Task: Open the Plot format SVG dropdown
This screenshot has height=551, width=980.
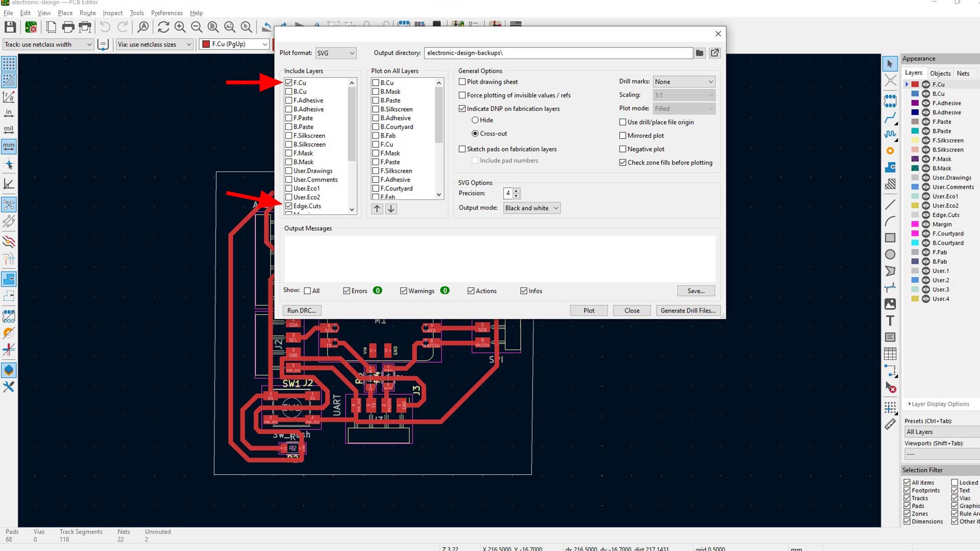Action: pyautogui.click(x=335, y=53)
